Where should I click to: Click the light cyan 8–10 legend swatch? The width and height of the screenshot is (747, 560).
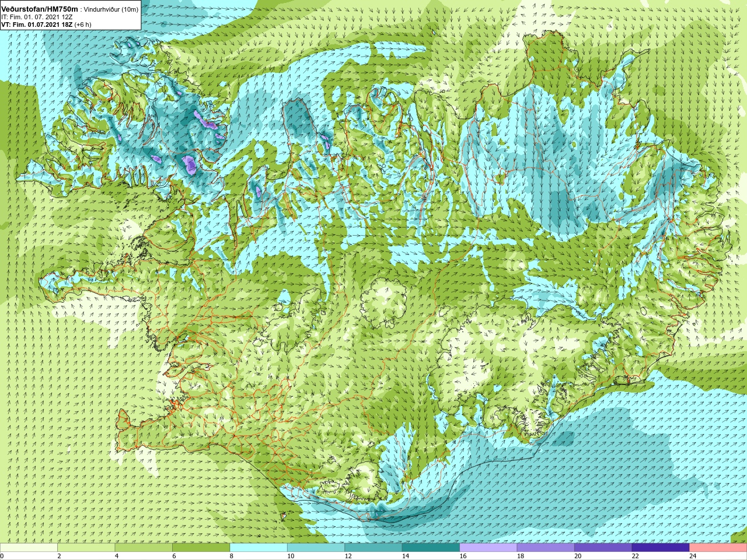pos(259,548)
